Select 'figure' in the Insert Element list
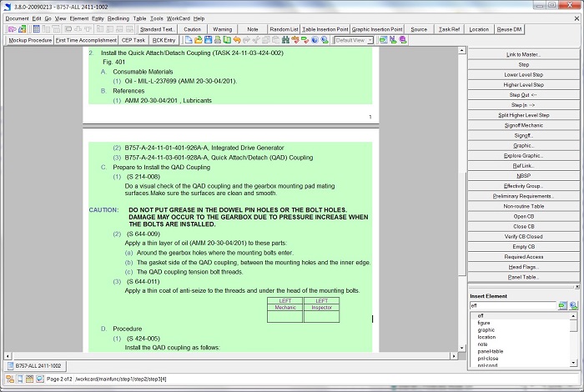Viewport: 584px width, 392px height. [x=485, y=323]
